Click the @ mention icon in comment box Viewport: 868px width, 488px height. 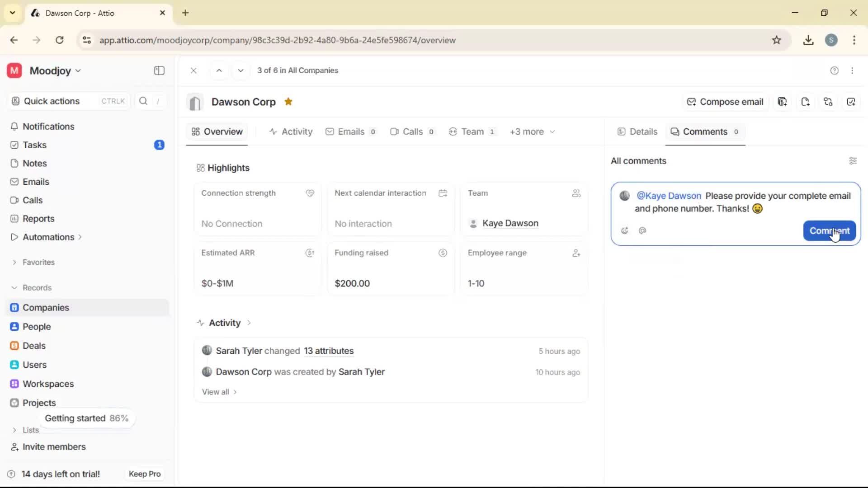[643, 230]
